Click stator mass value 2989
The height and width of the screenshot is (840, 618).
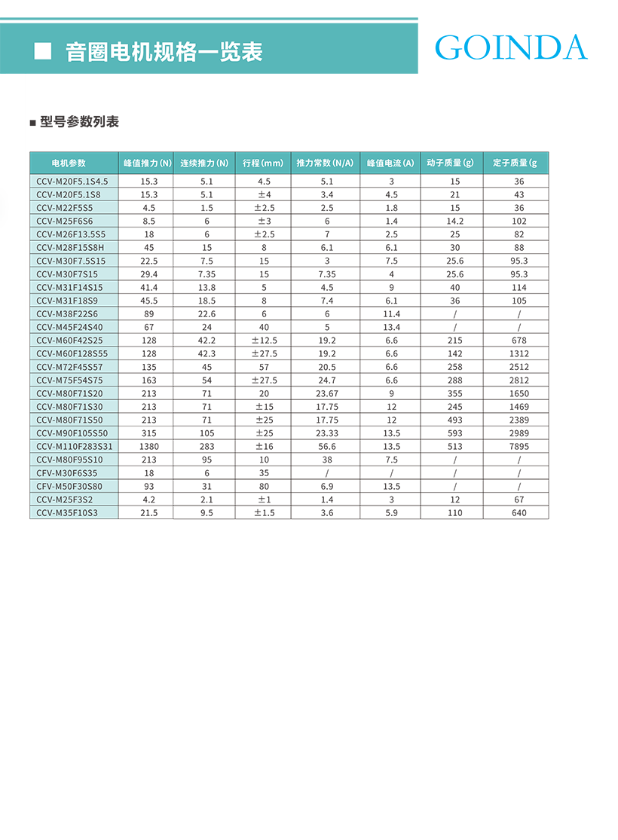tap(519, 433)
